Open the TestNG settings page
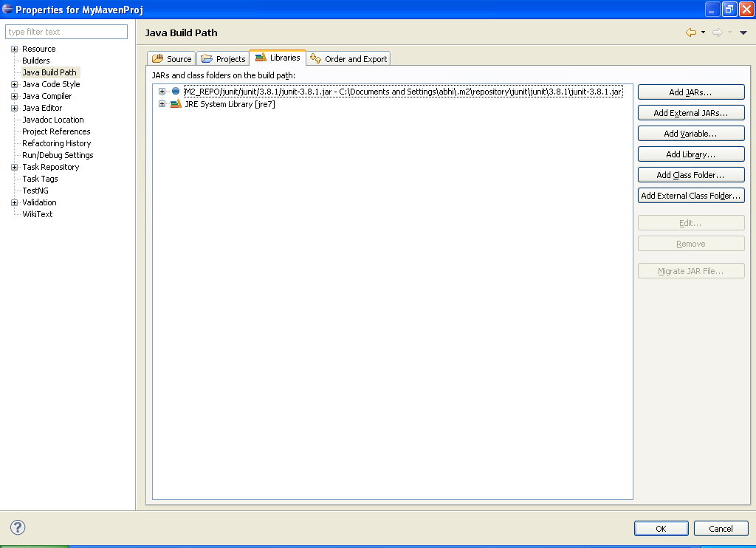756x548 pixels. (x=39, y=191)
